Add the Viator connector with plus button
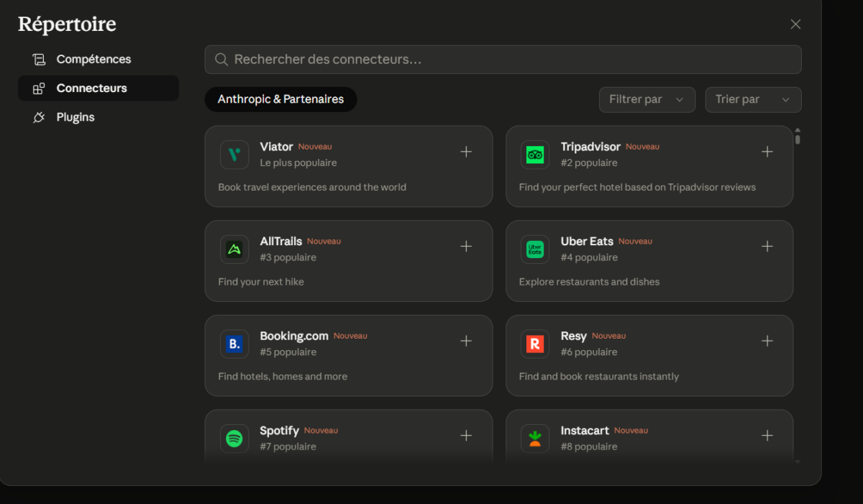This screenshot has width=863, height=504. pos(466,152)
